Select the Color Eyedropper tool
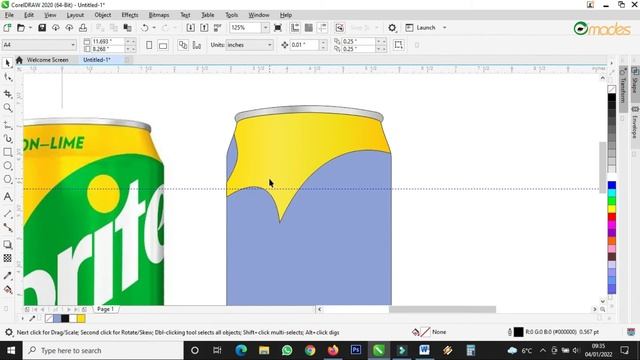This screenshot has height=360, width=640. click(x=7, y=276)
